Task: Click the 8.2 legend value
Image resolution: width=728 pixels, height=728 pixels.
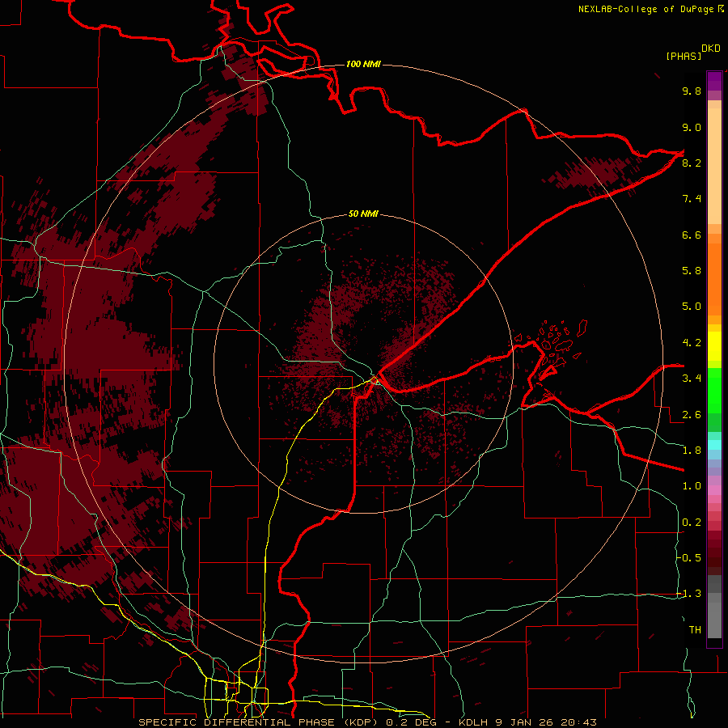Action: point(692,163)
